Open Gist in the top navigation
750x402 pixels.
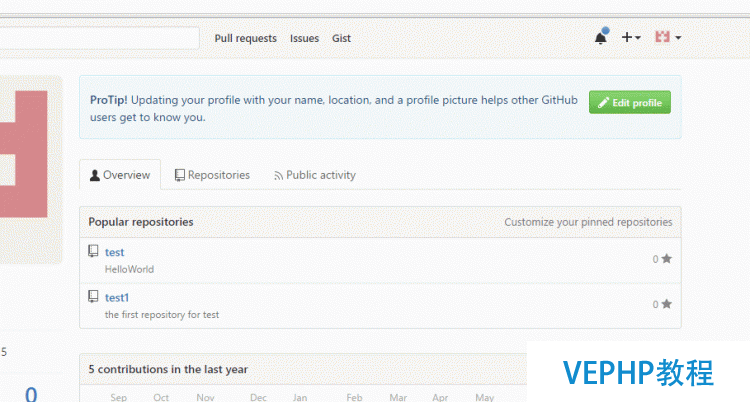[x=342, y=38]
